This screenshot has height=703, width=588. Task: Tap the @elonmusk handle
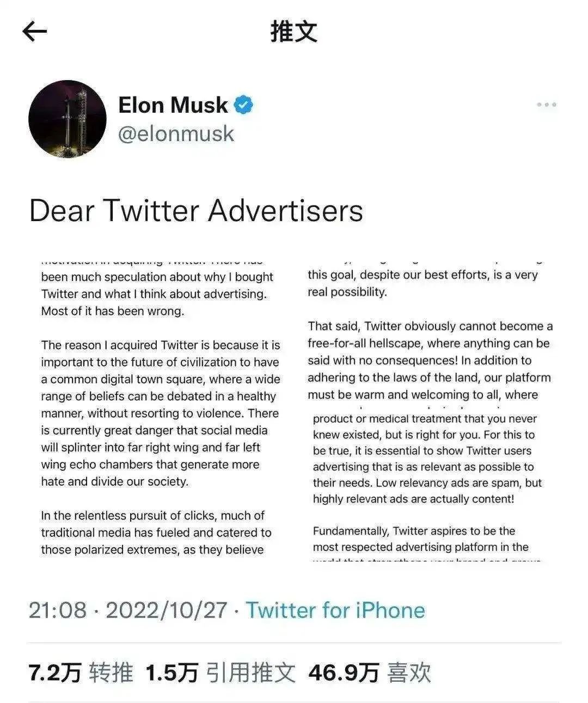tap(176, 133)
